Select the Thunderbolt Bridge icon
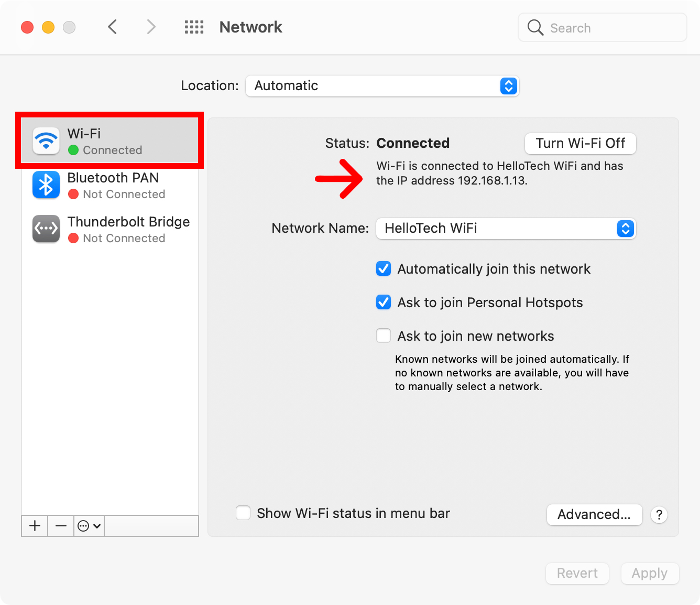The width and height of the screenshot is (700, 605). (x=46, y=229)
